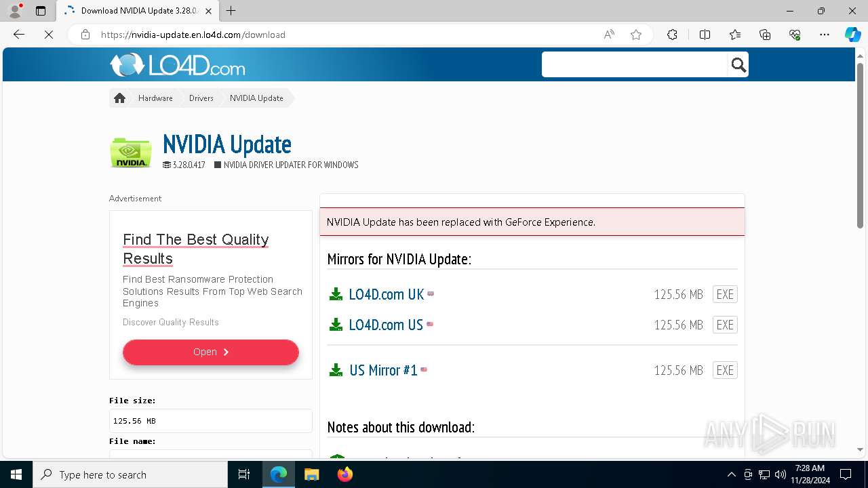Click the site search magnifier button
Image resolution: width=868 pixels, height=488 pixels.
pyautogui.click(x=738, y=64)
